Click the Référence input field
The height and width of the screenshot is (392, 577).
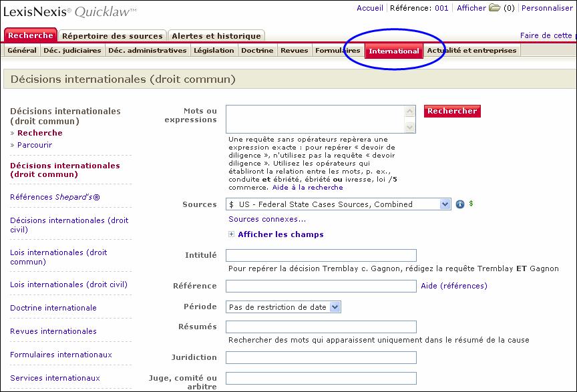(x=321, y=286)
